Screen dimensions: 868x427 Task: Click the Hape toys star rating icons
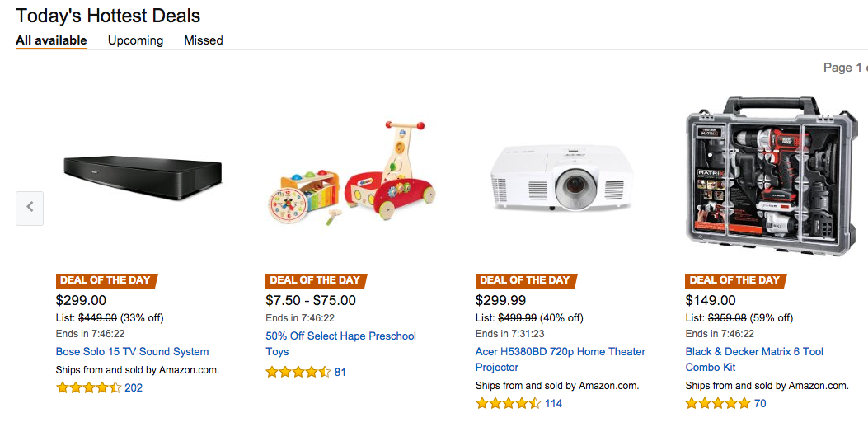coord(298,372)
